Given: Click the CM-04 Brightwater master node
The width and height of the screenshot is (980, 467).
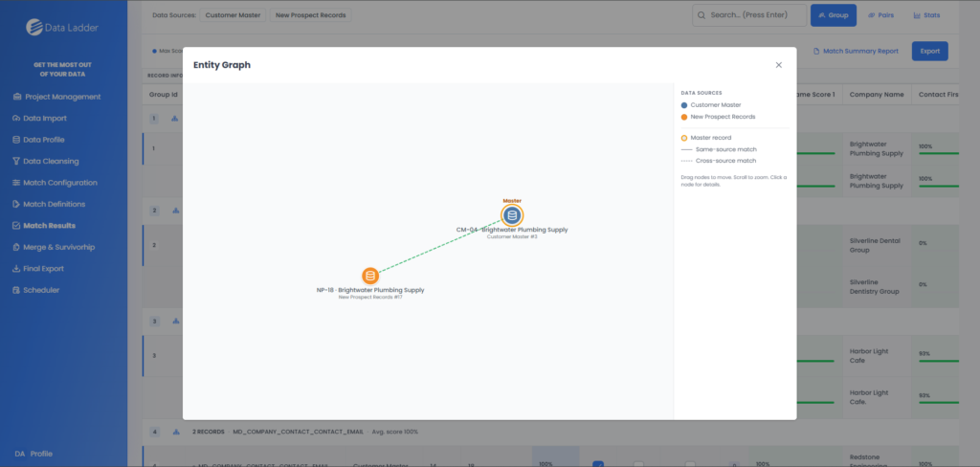Looking at the screenshot, I should (512, 215).
